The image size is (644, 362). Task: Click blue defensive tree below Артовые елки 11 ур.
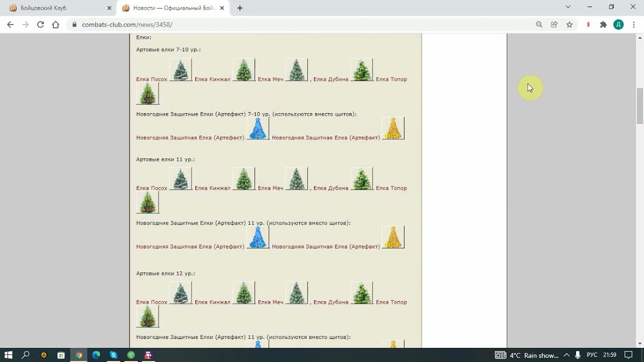[x=258, y=237]
